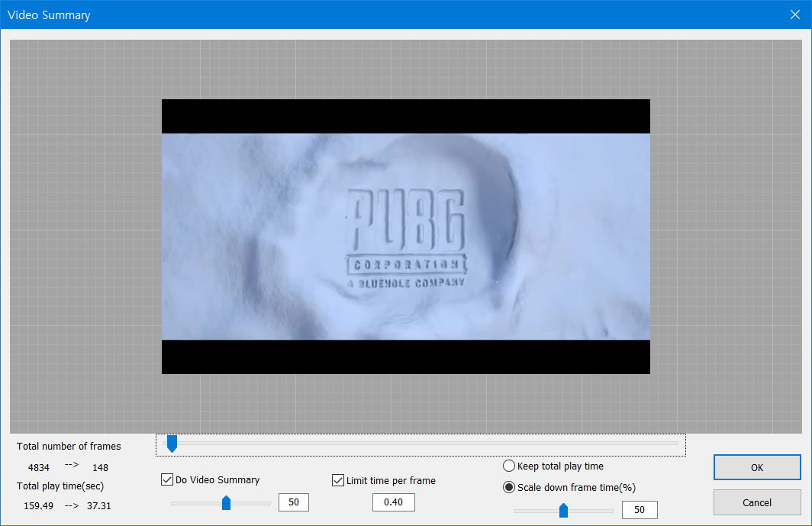Click the Total number of frames label
The height and width of the screenshot is (526, 812).
coord(69,447)
